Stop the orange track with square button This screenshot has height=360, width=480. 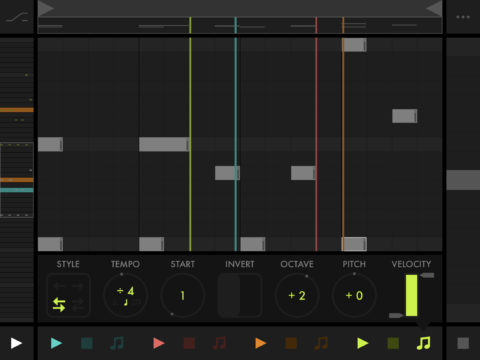pos(291,343)
